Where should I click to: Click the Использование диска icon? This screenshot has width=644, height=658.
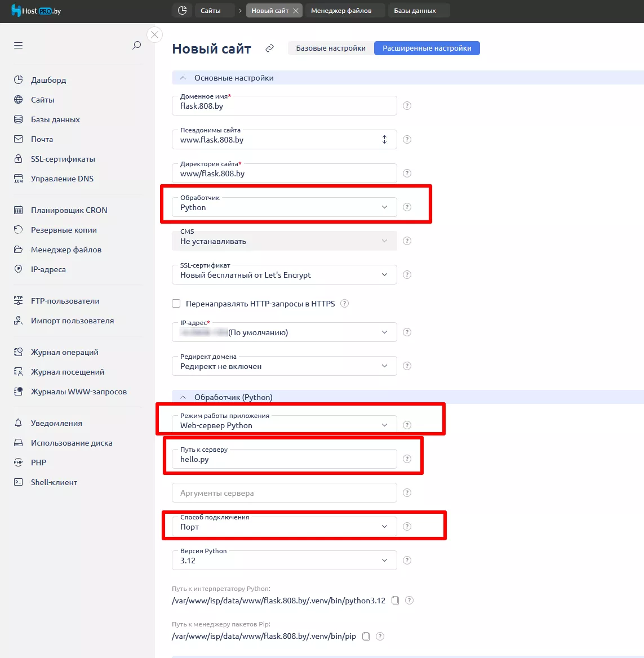click(x=18, y=442)
